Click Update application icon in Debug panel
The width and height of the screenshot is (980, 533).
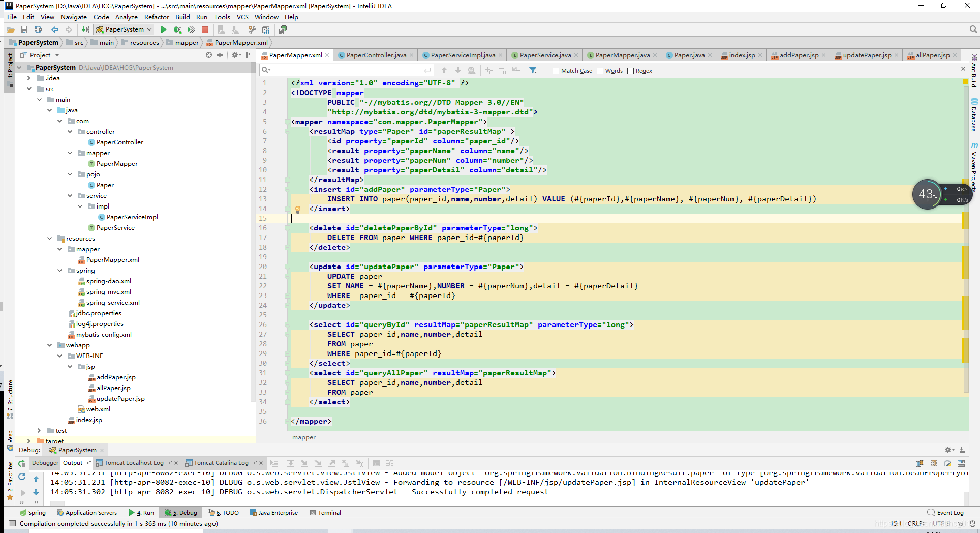[22, 477]
